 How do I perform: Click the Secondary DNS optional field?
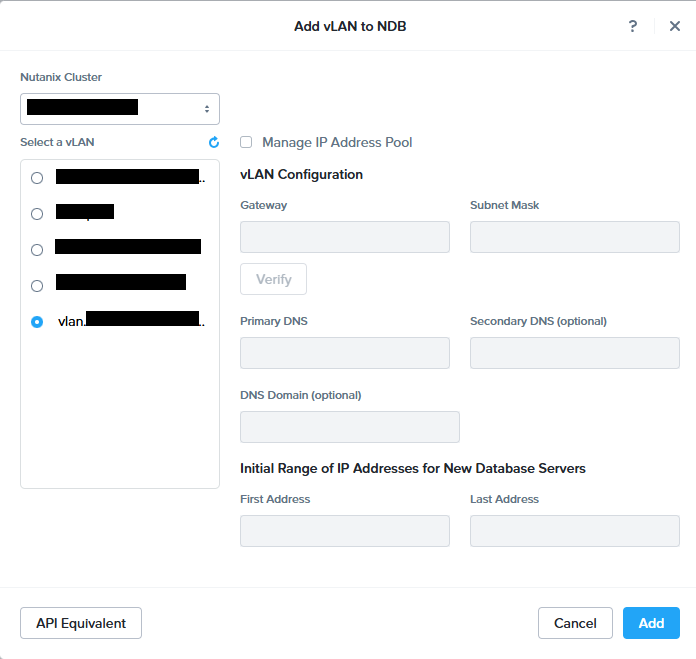coord(574,353)
